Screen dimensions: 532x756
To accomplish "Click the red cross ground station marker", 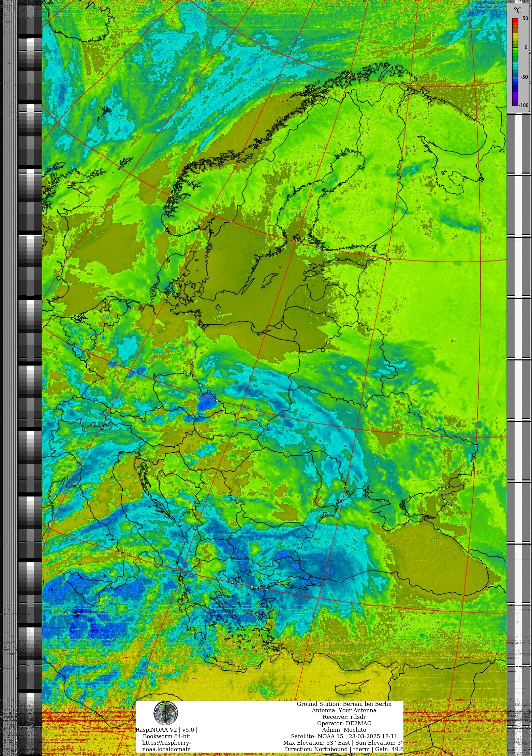I will click(187, 342).
